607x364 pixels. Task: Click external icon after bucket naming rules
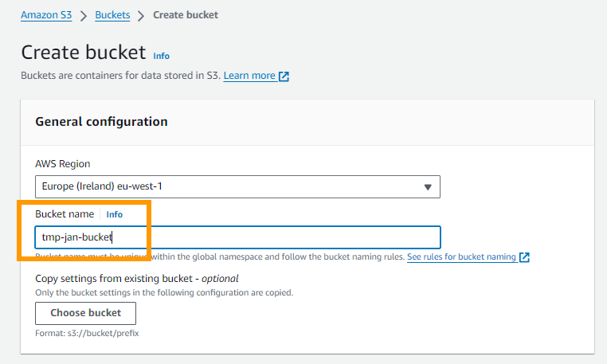524,258
